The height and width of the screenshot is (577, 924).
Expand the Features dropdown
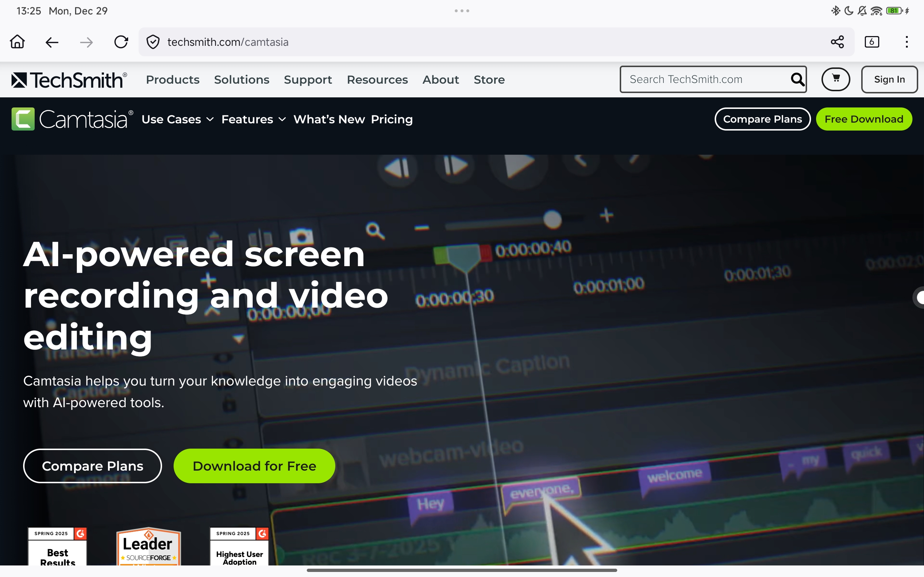pos(253,119)
